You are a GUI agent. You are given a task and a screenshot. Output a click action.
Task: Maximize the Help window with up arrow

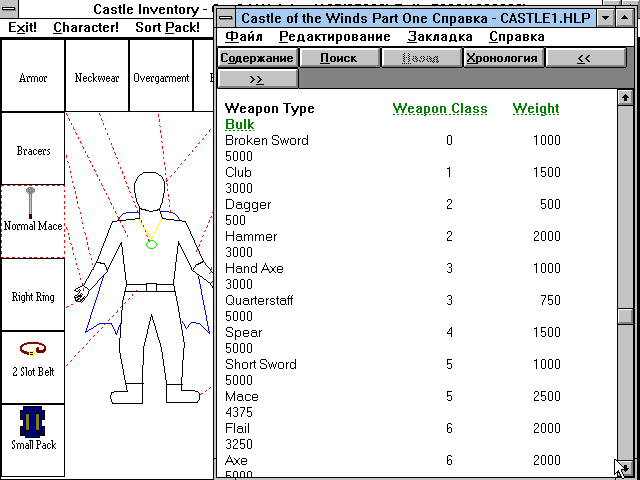[624, 18]
